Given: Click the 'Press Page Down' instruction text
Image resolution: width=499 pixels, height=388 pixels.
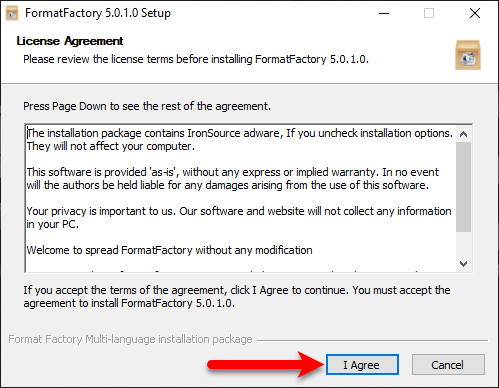Looking at the screenshot, I should (147, 106).
